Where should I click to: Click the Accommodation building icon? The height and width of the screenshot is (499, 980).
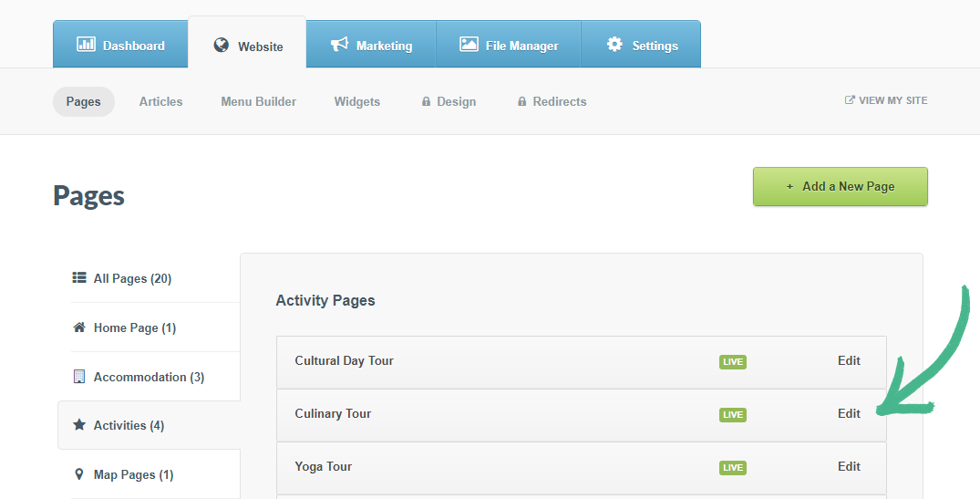[79, 377]
